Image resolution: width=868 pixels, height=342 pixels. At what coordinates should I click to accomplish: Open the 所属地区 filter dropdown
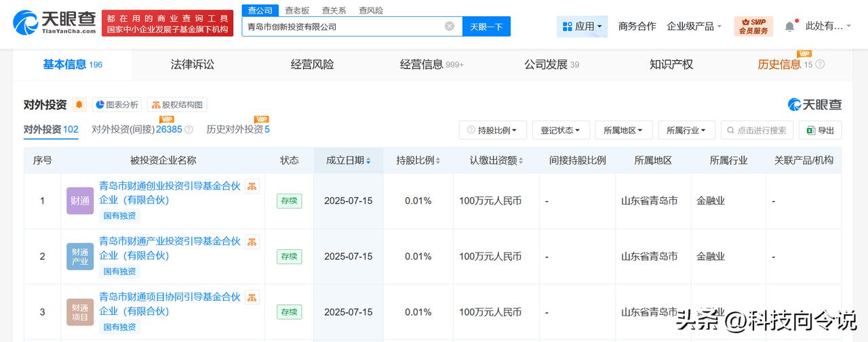click(624, 130)
